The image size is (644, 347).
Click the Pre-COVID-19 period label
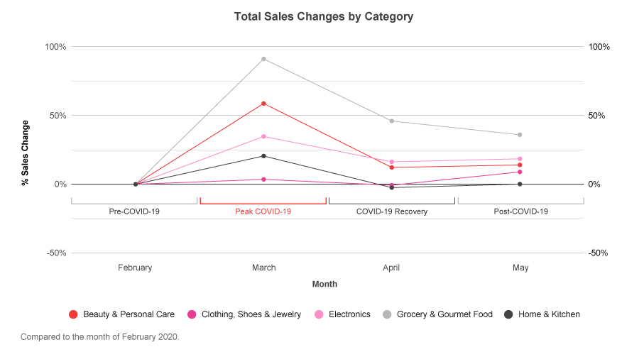tap(134, 211)
